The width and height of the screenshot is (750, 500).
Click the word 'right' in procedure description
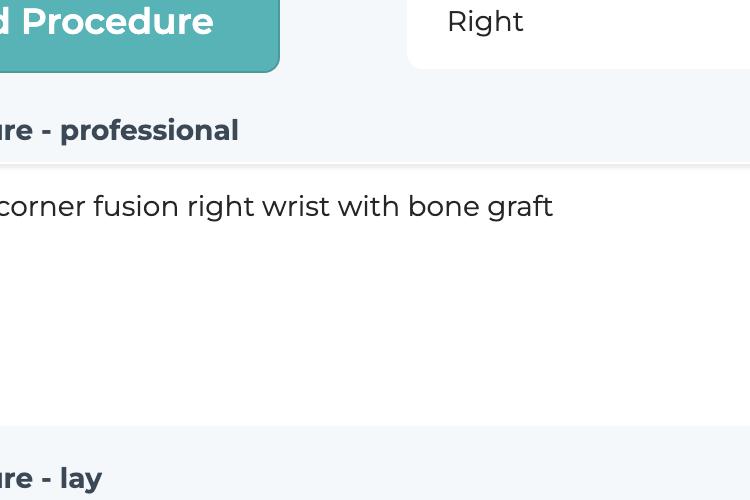221,207
